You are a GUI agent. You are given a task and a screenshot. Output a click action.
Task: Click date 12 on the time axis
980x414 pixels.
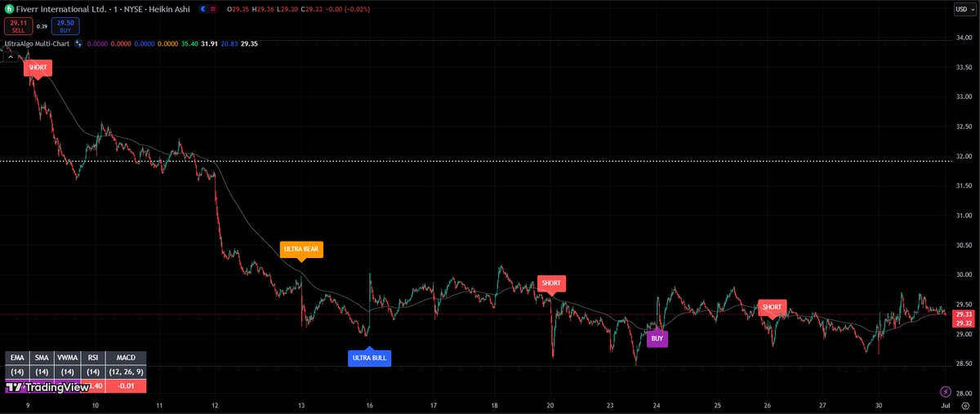point(215,405)
